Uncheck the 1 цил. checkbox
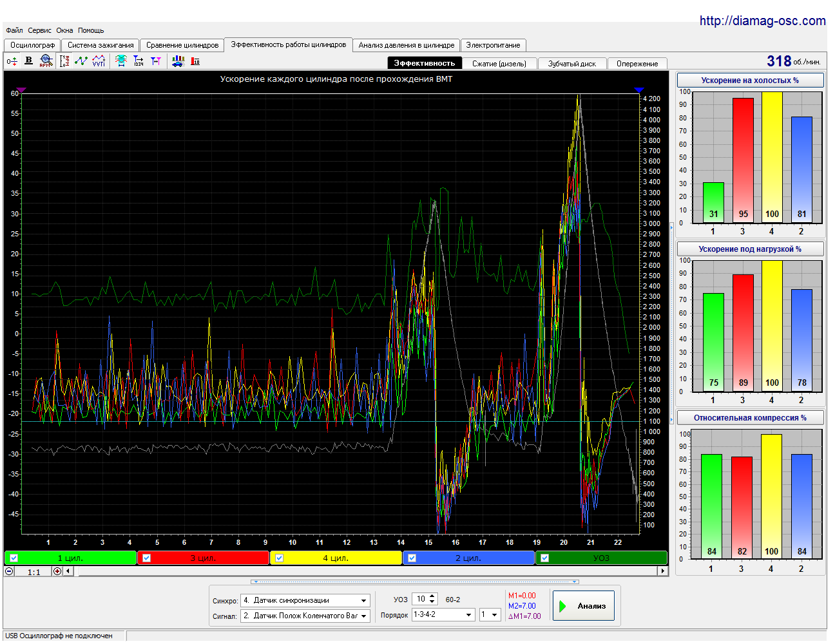 pos(14,558)
